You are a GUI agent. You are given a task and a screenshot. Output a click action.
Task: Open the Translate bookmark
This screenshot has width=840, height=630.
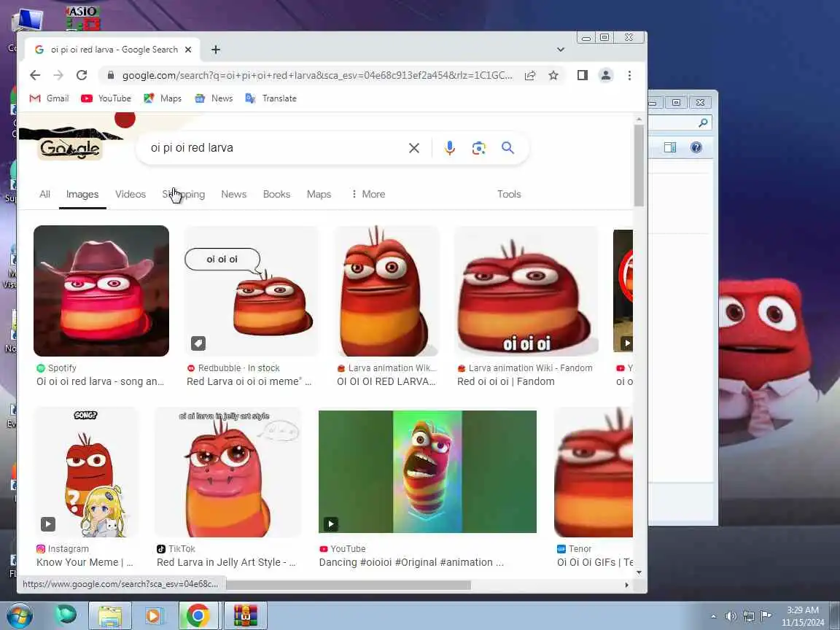271,98
